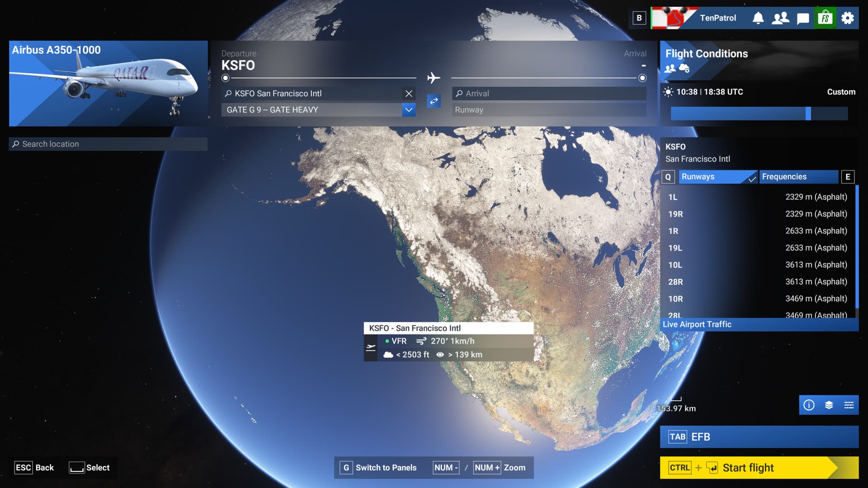This screenshot has width=868, height=488.
Task: Switch to the Frequencies tab
Action: [799, 177]
